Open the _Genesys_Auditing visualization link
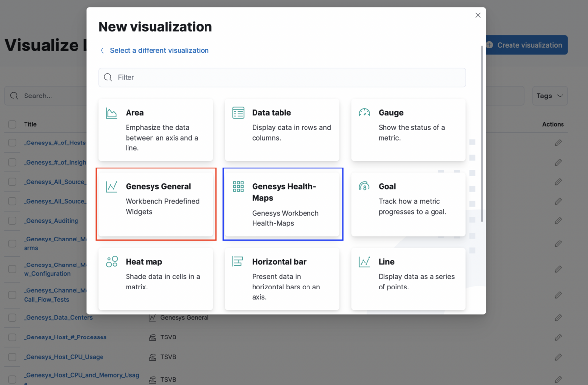This screenshot has width=588, height=385. coord(51,221)
